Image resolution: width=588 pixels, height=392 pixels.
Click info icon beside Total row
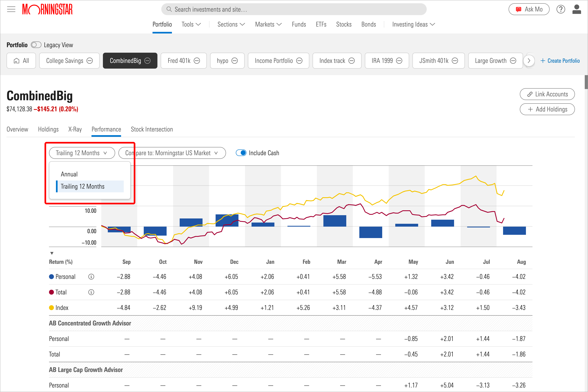(91, 292)
